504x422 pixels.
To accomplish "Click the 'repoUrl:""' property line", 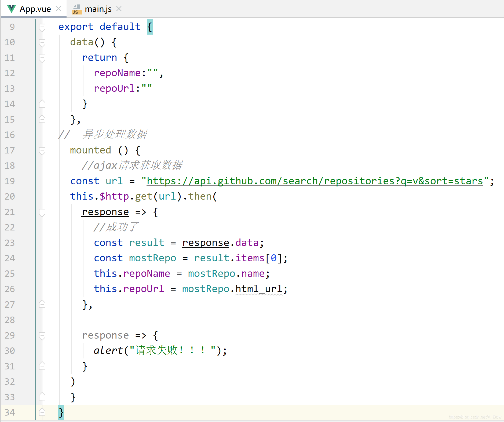I will click(x=123, y=88).
